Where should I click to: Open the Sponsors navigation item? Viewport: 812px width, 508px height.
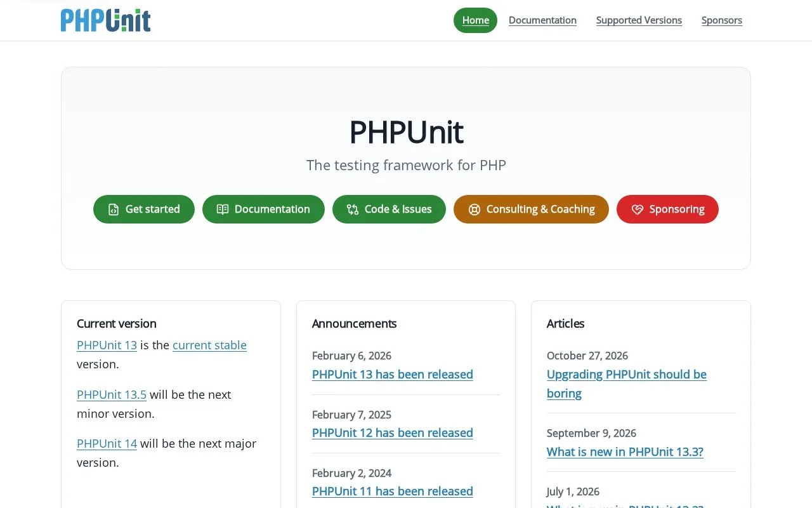click(x=722, y=20)
